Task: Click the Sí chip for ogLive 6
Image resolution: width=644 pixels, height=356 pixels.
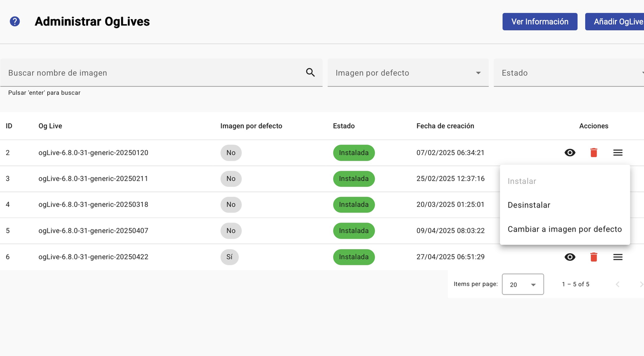Action: tap(229, 257)
